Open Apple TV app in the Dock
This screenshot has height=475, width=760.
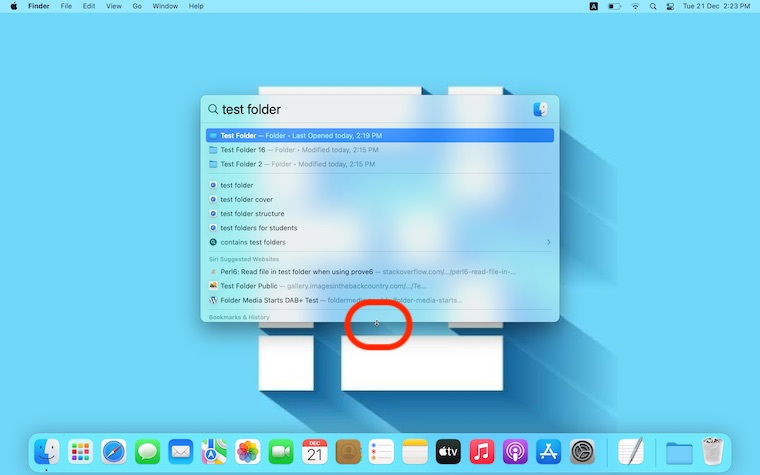pos(448,452)
